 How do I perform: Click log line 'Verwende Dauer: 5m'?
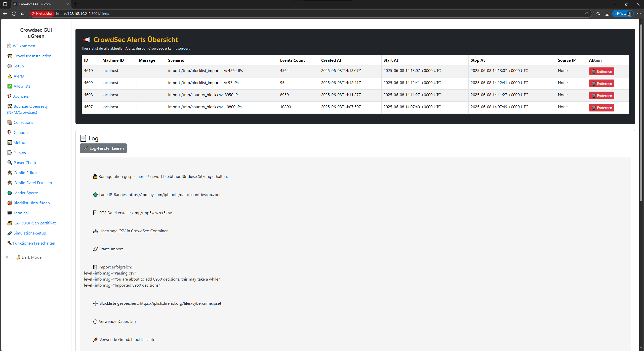(114, 321)
